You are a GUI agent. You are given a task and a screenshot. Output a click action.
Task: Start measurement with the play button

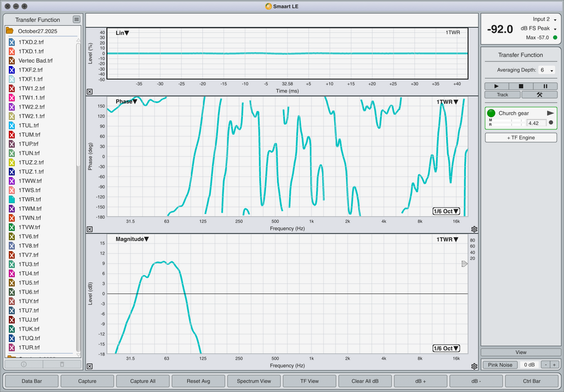(497, 86)
